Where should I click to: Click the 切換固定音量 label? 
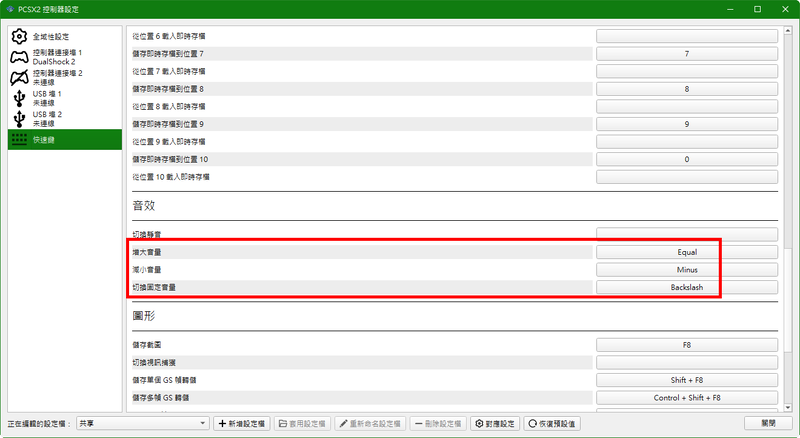click(154, 287)
